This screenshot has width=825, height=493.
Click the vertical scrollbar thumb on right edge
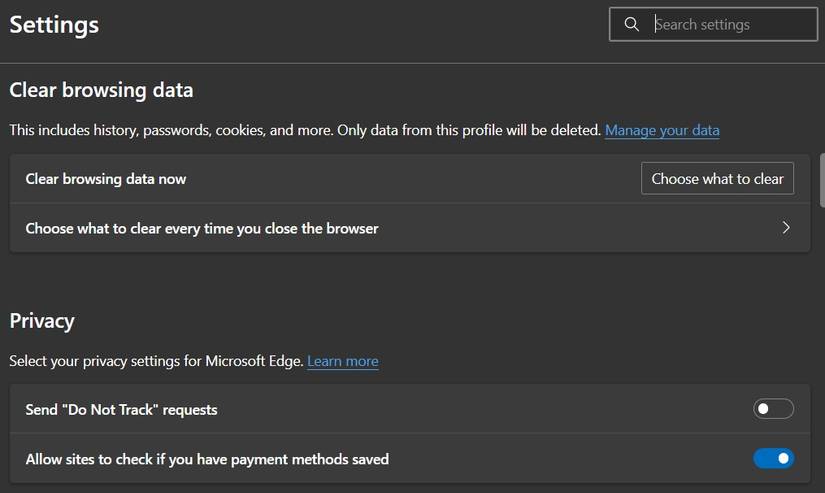821,180
